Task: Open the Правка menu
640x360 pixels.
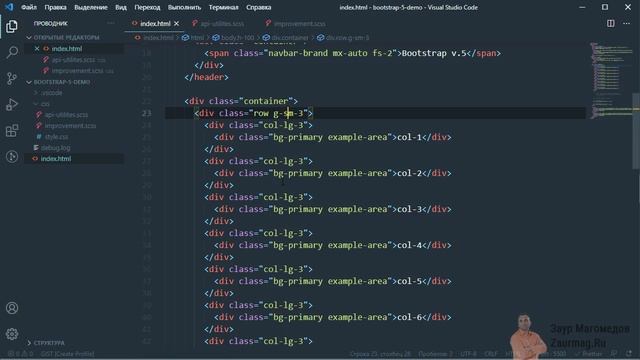Action: 56,7
